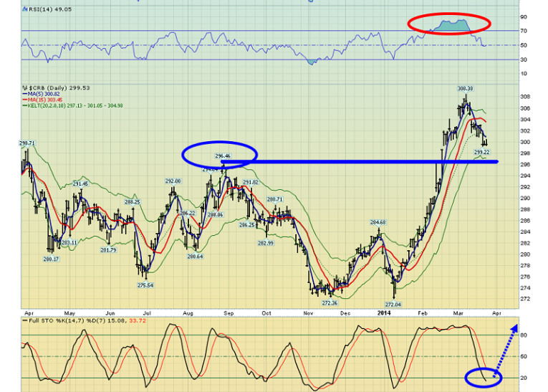Click the blue ellipse around 296.46
The height and width of the screenshot is (392, 548).
(x=219, y=154)
